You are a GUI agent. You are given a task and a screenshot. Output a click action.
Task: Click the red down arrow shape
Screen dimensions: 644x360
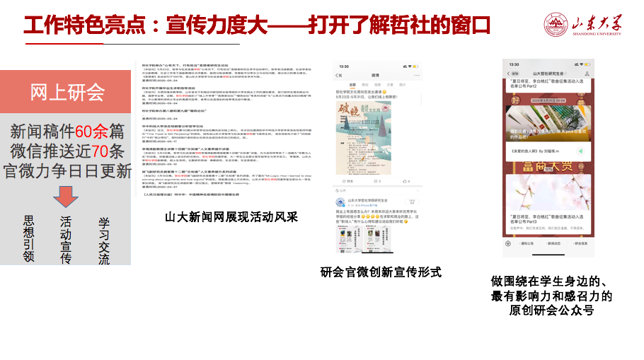pyautogui.click(x=65, y=196)
